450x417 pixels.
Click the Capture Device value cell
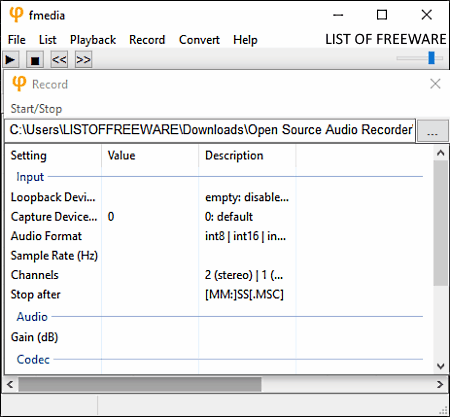coord(150,217)
